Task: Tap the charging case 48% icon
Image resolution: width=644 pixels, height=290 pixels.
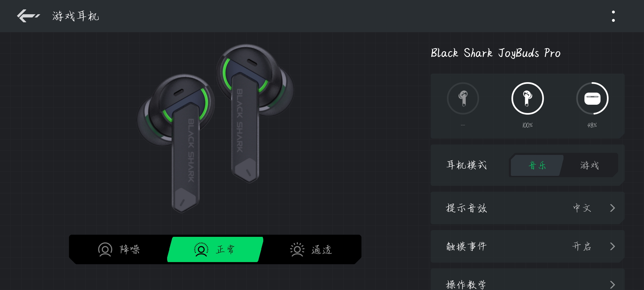Action: pos(592,99)
